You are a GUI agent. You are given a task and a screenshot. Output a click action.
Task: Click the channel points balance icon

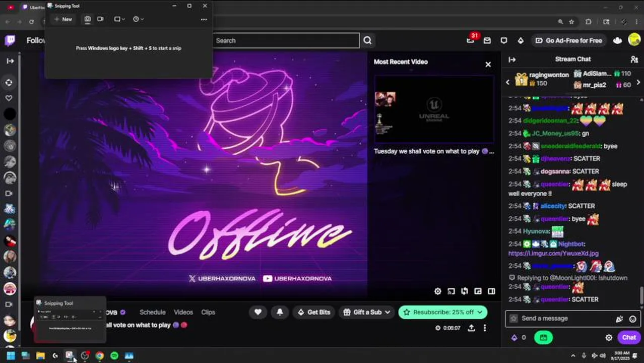coord(519,338)
